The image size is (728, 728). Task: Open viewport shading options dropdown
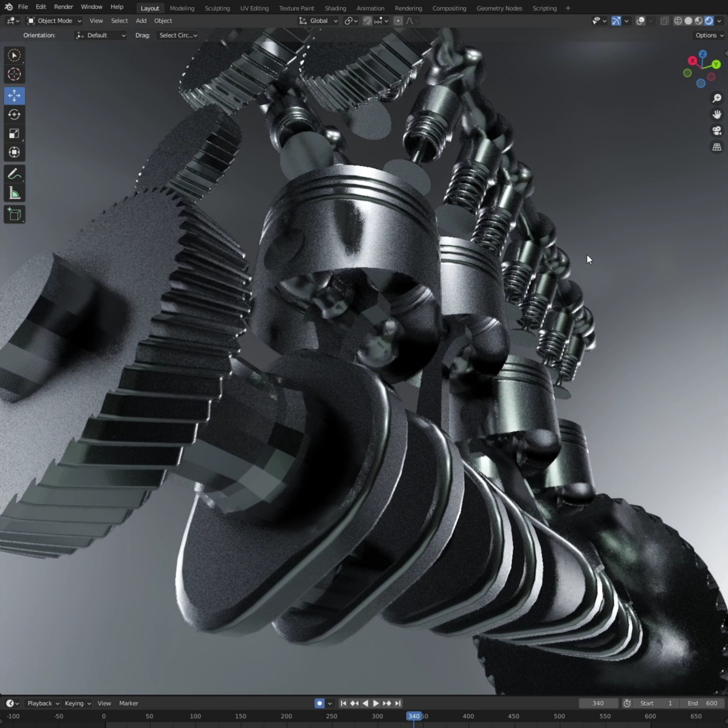pyautogui.click(x=719, y=21)
